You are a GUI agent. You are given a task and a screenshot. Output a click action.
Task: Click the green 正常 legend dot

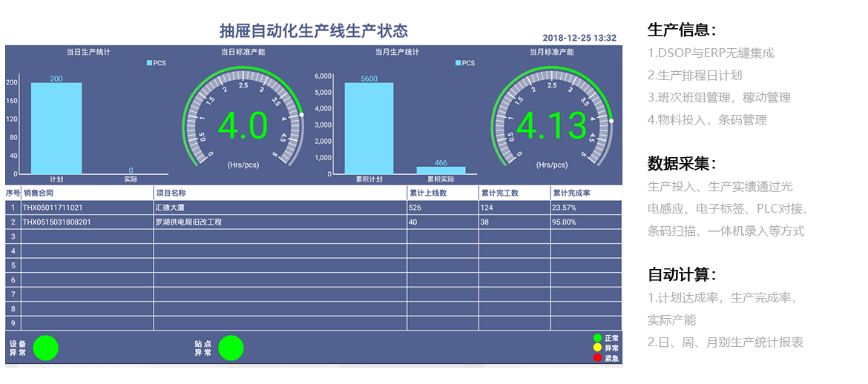pos(597,338)
